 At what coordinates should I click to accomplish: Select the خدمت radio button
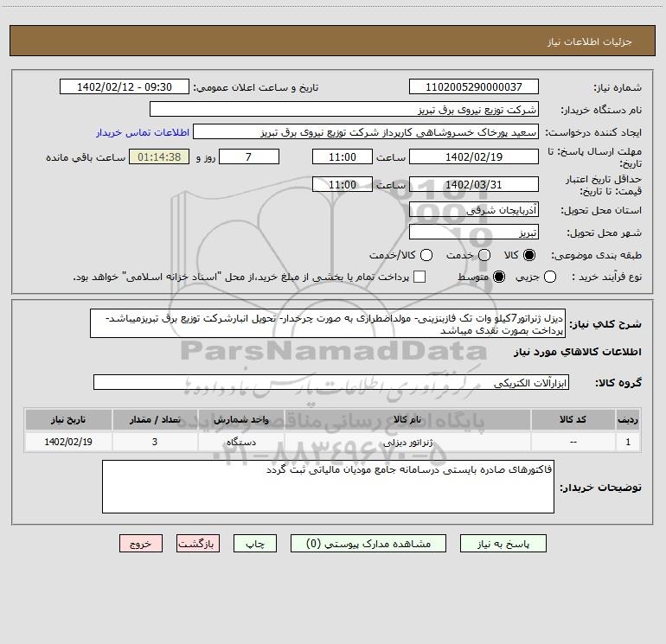pyautogui.click(x=484, y=255)
